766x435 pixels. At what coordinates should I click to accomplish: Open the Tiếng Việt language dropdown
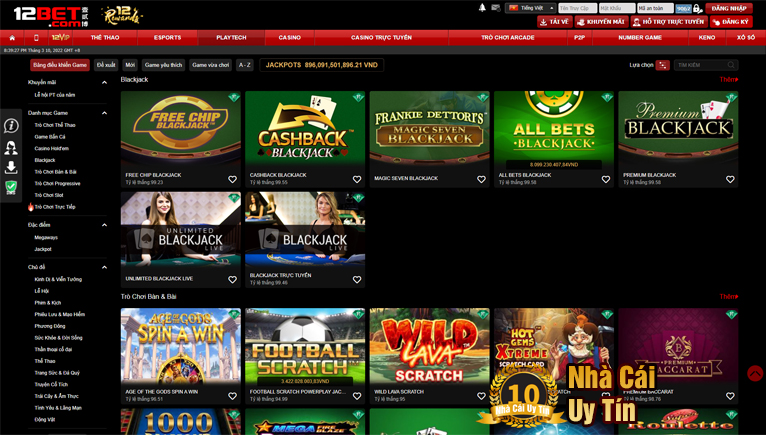coord(531,8)
